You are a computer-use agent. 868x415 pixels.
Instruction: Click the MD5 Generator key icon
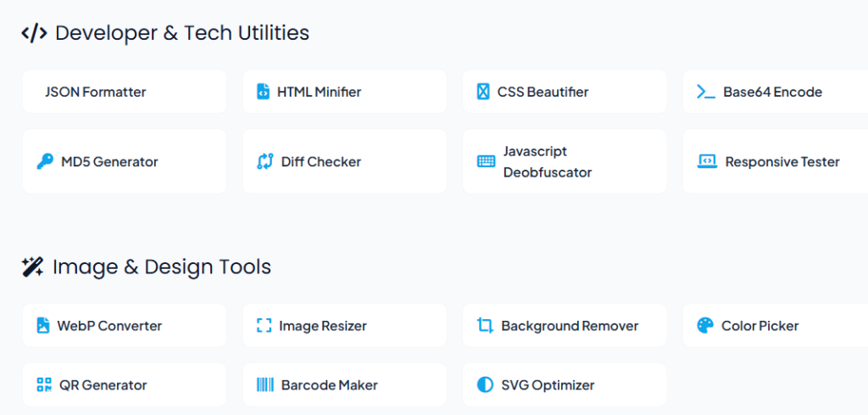tap(45, 161)
